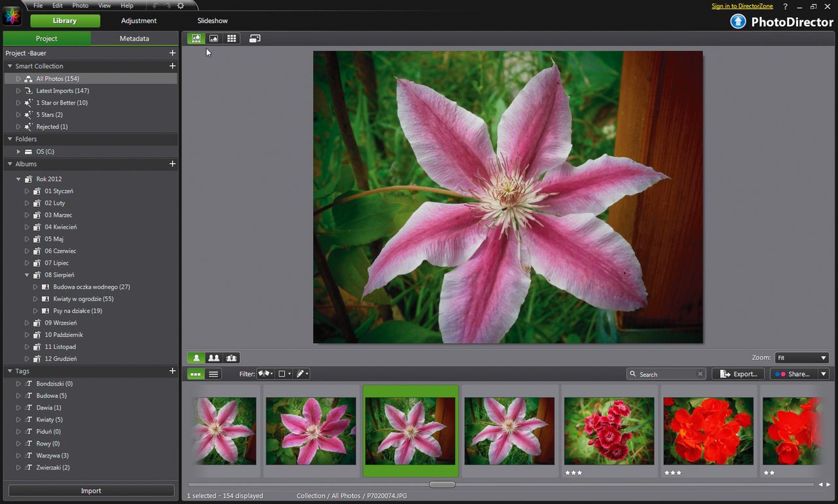Image resolution: width=838 pixels, height=504 pixels.
Task: Switch to the Adjustment module
Action: [139, 21]
